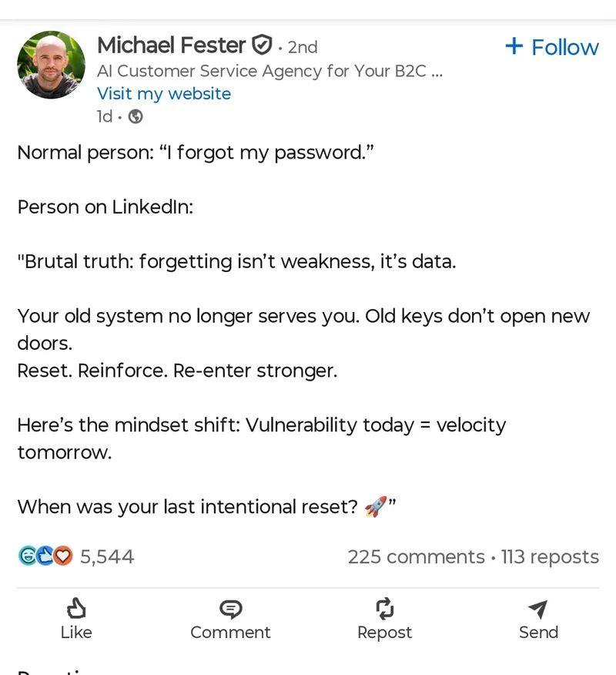Select the Send paper plane icon
This screenshot has width=616, height=675.
click(537, 609)
